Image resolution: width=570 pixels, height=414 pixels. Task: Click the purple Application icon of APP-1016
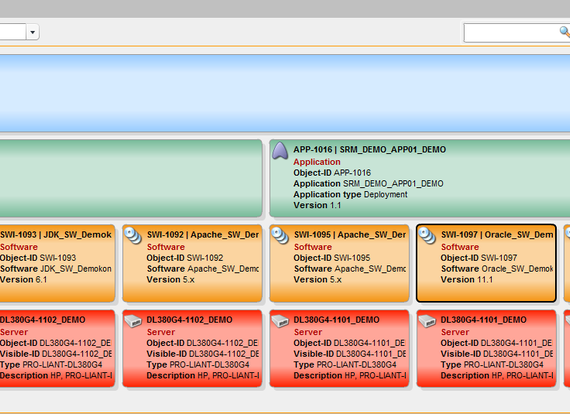click(280, 151)
